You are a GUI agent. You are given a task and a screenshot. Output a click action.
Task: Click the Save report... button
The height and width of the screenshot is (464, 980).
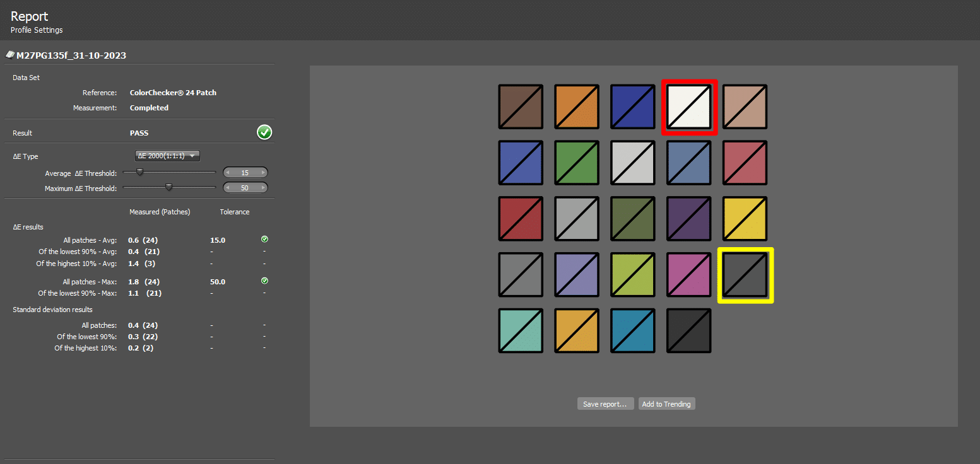pos(605,404)
